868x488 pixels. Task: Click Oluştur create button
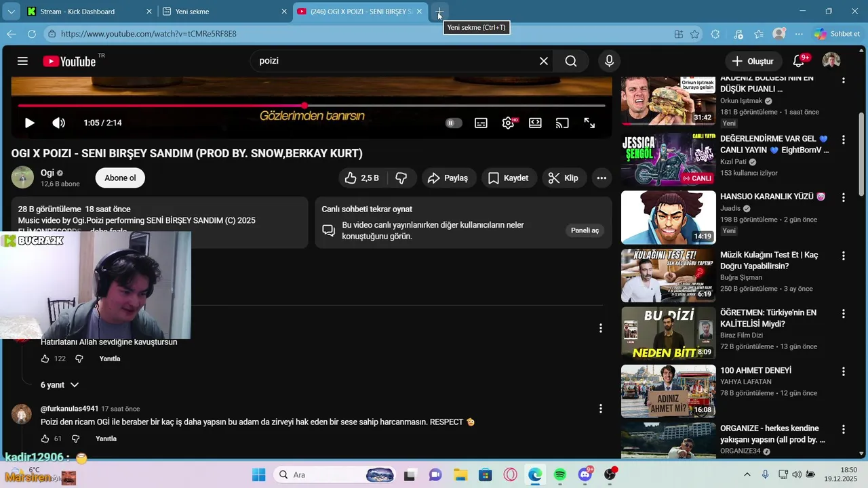753,61
